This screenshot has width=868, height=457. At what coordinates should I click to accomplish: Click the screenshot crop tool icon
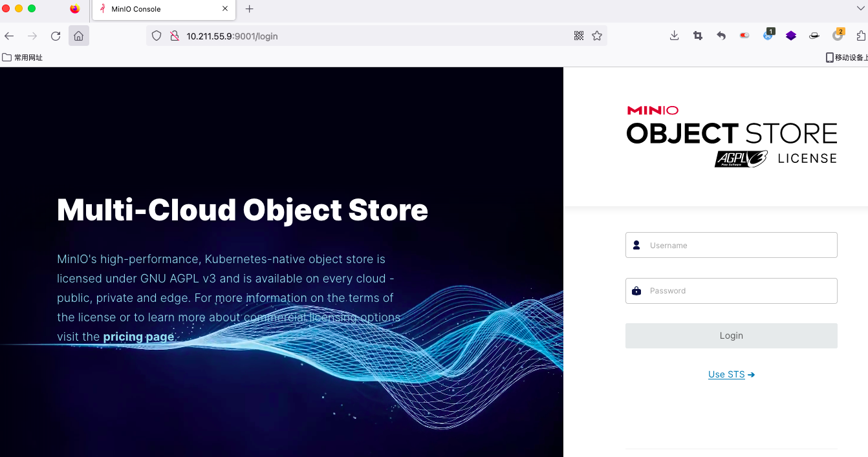(x=697, y=36)
